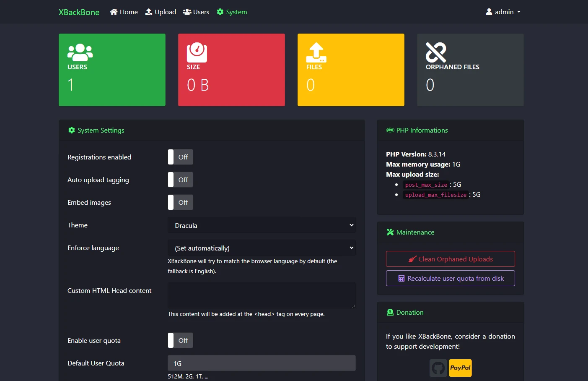Click the post_max_size code label
588x381 pixels.
[426, 185]
